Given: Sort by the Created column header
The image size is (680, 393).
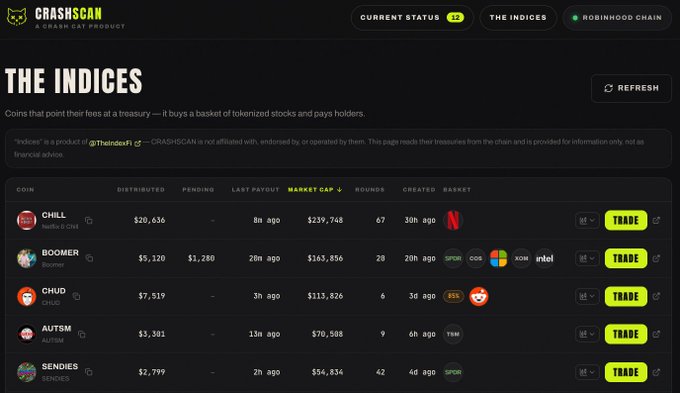Looking at the screenshot, I should pos(418,190).
